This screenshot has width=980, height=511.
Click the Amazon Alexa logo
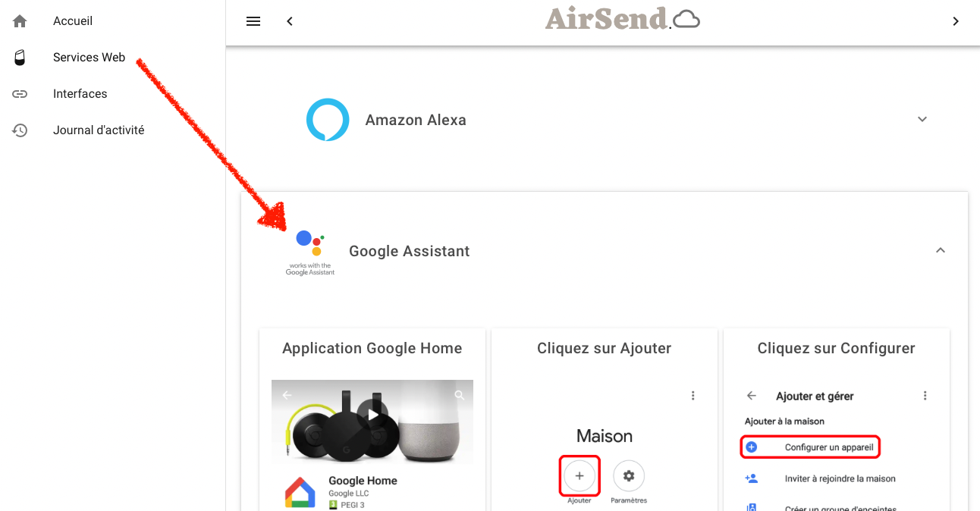[x=328, y=119]
